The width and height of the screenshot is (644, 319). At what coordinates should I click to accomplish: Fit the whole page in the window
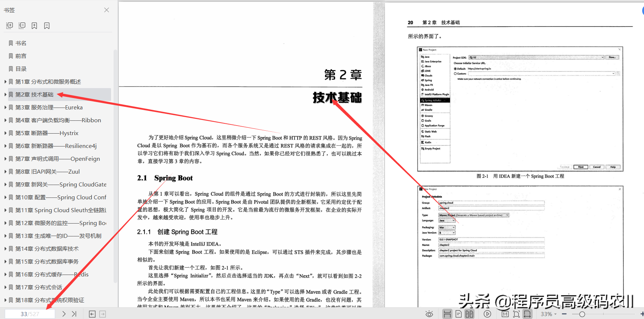pyautogui.click(x=516, y=314)
